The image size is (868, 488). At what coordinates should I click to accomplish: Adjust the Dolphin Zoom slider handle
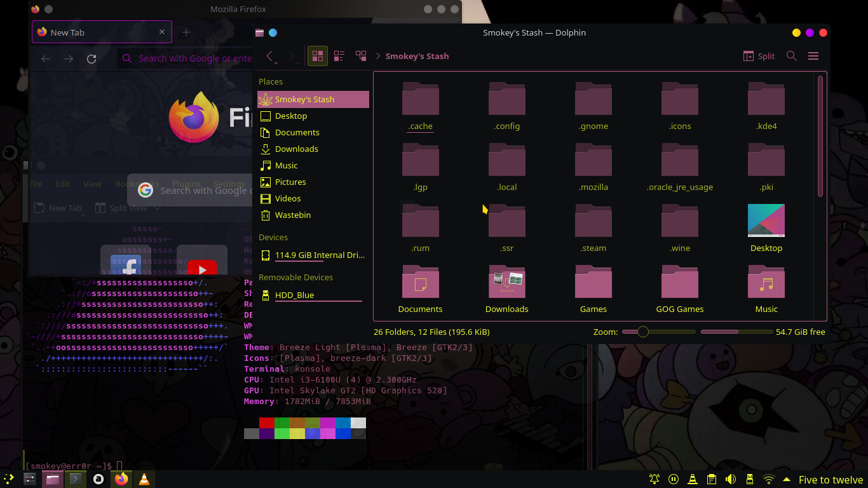pyautogui.click(x=642, y=332)
